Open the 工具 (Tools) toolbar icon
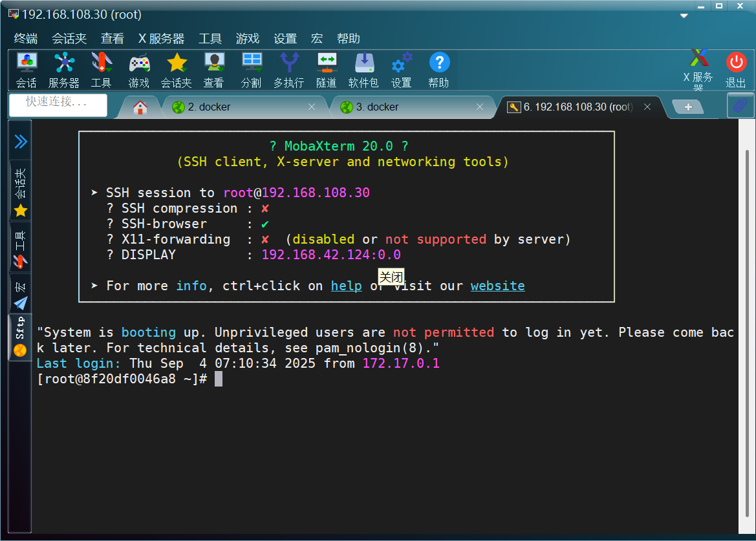This screenshot has width=756, height=541. pyautogui.click(x=102, y=70)
